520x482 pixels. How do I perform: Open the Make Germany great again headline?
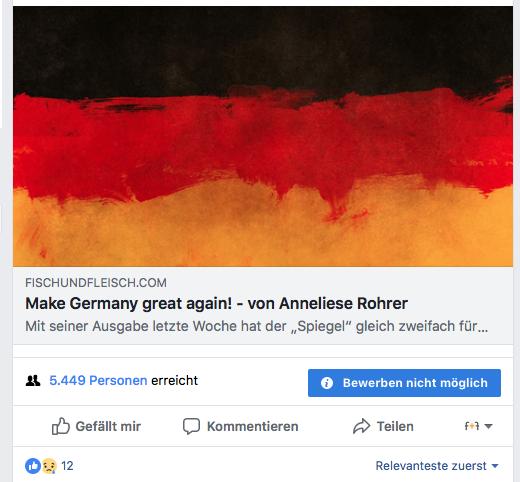[216, 303]
